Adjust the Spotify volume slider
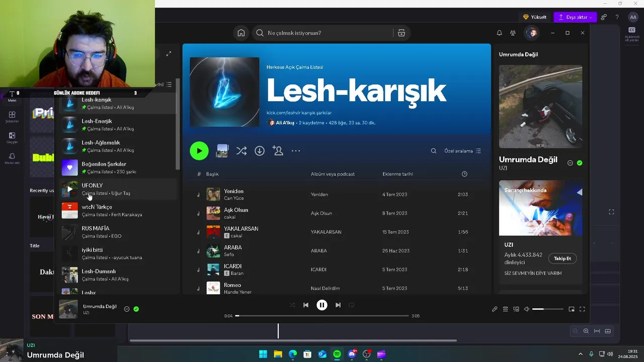The width and height of the screenshot is (644, 362). pos(548,309)
